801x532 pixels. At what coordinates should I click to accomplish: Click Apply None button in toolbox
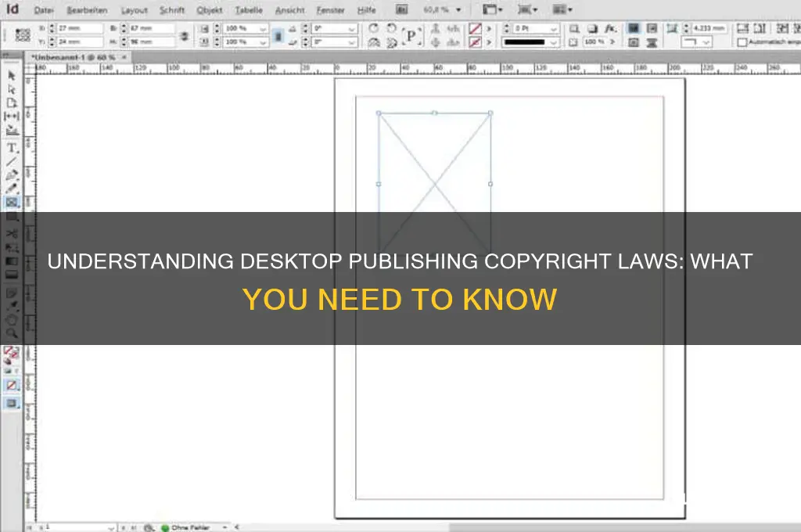[x=11, y=386]
